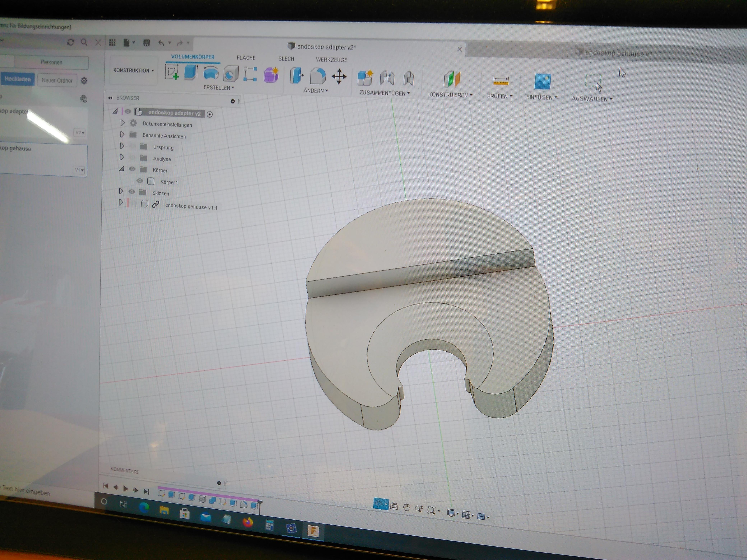Open the AUSWÄHLEN dropdown menu
Image resolution: width=747 pixels, height=560 pixels.
click(592, 99)
